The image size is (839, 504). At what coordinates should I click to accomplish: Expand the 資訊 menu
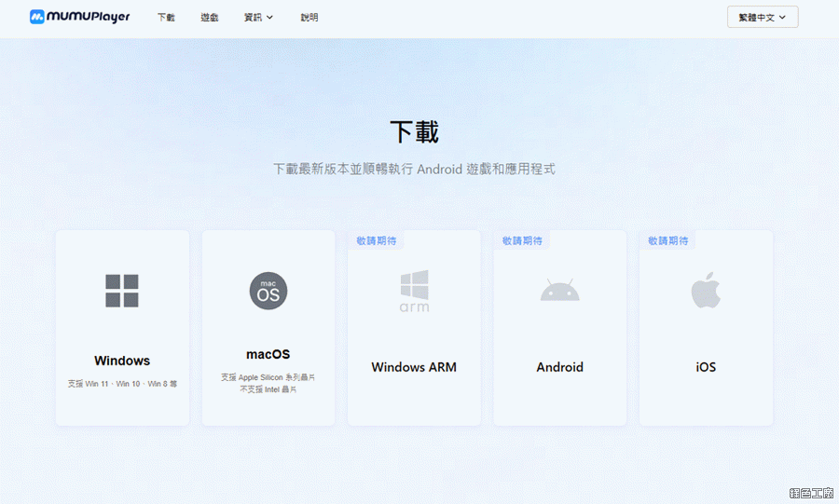[254, 17]
